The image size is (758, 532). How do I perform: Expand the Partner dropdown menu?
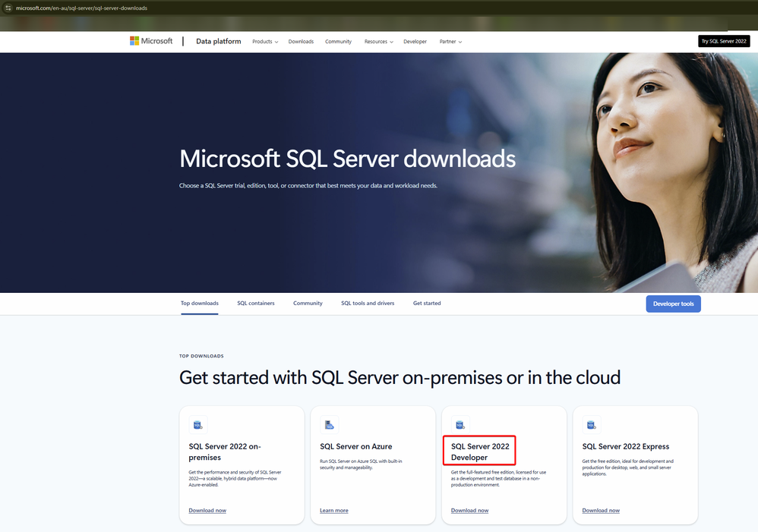(450, 42)
